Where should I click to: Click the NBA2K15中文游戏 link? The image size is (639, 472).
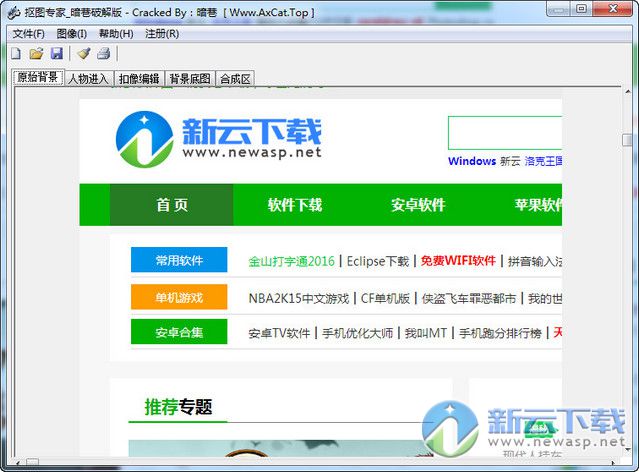[x=299, y=298]
